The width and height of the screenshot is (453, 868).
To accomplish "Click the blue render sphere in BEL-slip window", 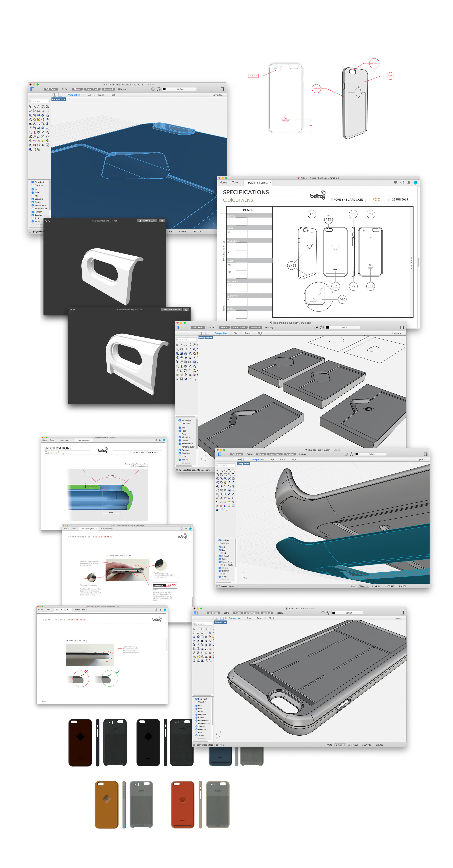I will (x=217, y=510).
